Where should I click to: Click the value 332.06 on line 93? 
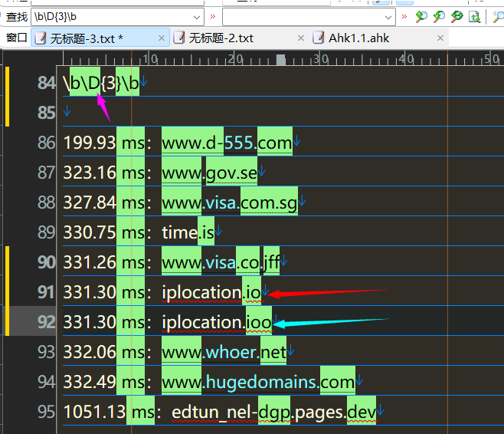click(x=90, y=352)
